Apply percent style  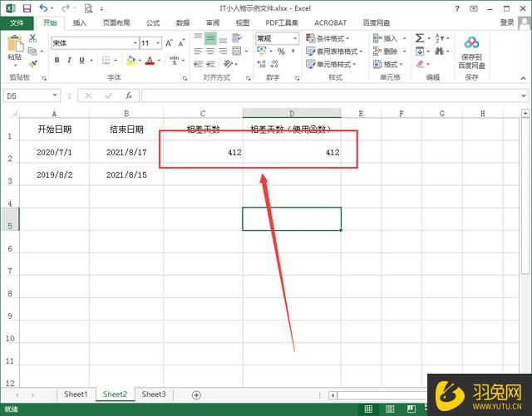click(x=281, y=51)
